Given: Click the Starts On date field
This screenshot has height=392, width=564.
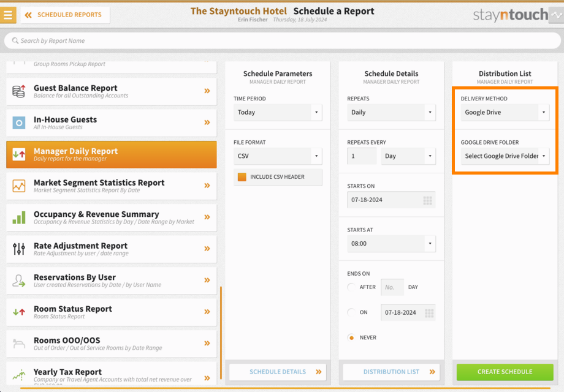Looking at the screenshot, I should click(x=391, y=200).
